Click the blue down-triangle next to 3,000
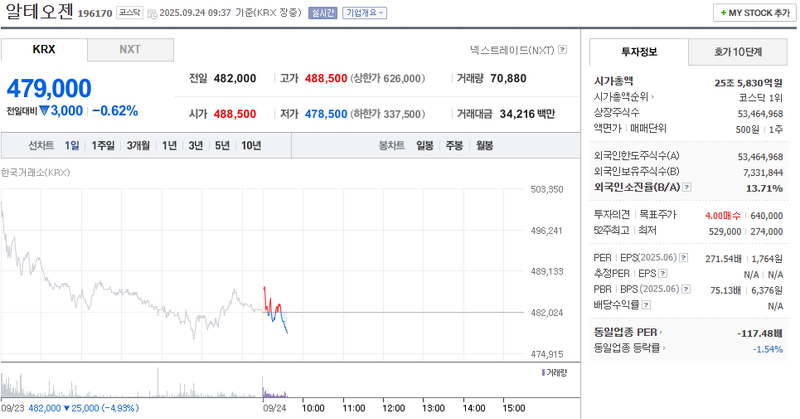Screen dimensions: 800x419 [44, 110]
